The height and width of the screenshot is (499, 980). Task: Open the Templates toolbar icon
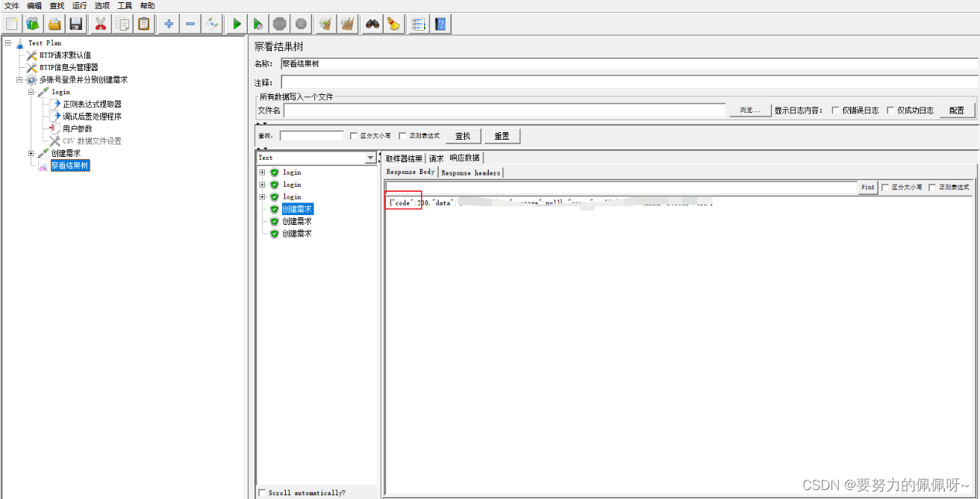pos(33,24)
